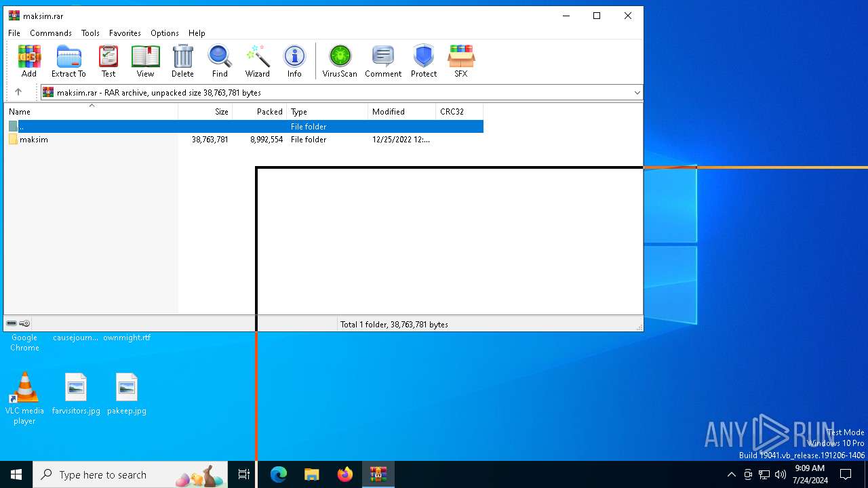Select the parent folder '..' row
The width and height of the screenshot is (868, 488).
244,126
